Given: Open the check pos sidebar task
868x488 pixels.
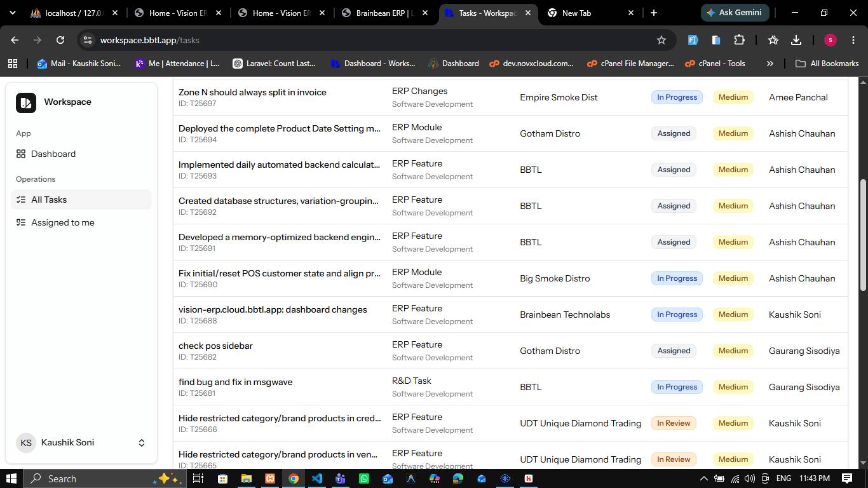Looking at the screenshot, I should (215, 346).
